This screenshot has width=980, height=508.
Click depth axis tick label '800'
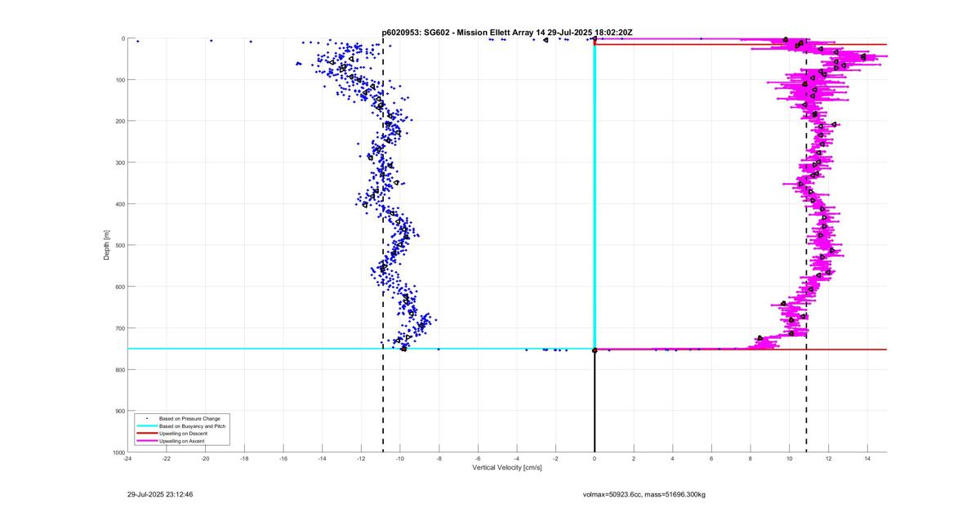point(119,369)
